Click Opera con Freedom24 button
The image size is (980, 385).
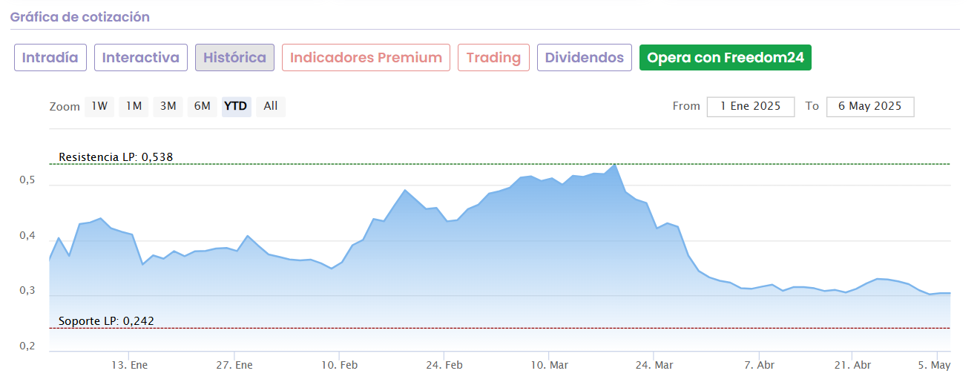(x=725, y=58)
